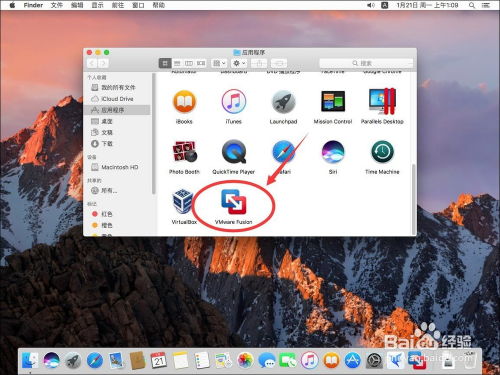Viewport: 500px width, 375px height.
Task: Select 我的所有文件 in sidebar
Action: point(118,87)
